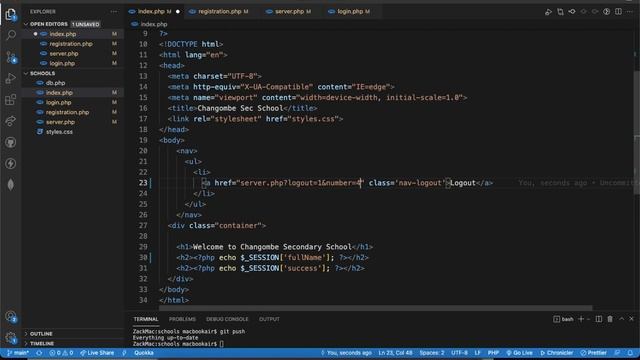640x360 pixels.
Task: Open the Extensions view
Action: click(x=11, y=99)
